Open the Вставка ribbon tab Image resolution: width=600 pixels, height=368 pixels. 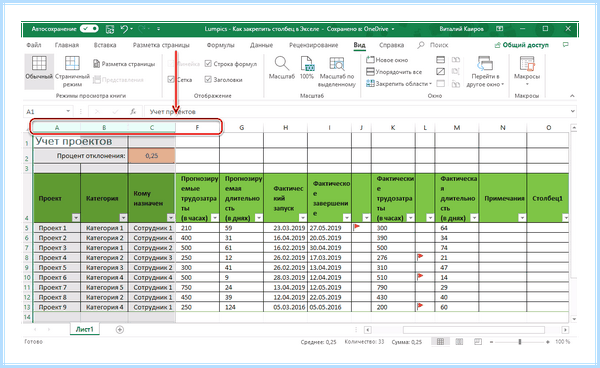coord(105,45)
